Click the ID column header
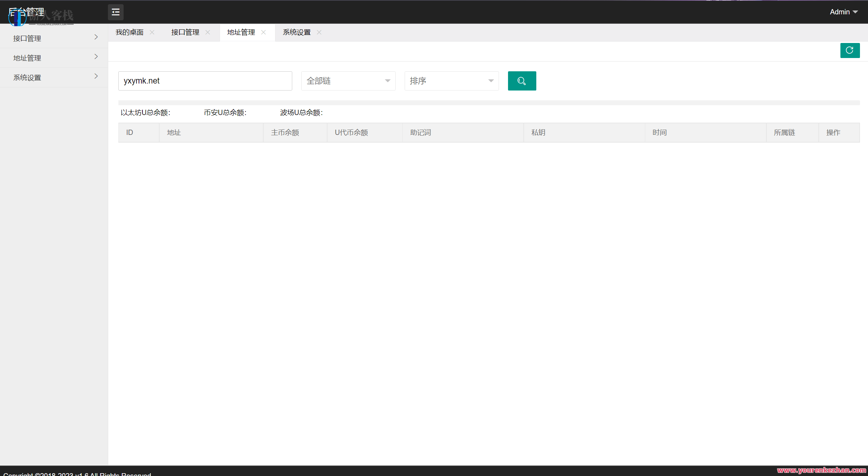The width and height of the screenshot is (868, 476). [x=130, y=132]
